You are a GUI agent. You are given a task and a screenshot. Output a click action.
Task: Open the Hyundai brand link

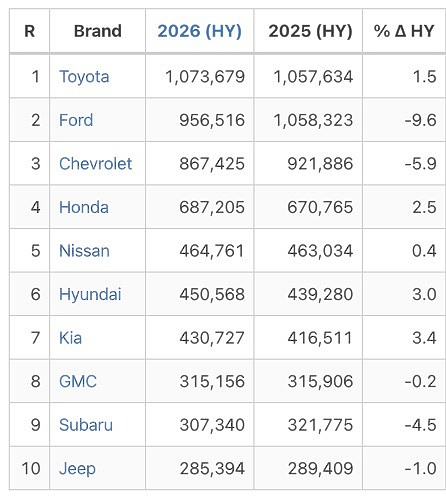[x=90, y=295]
